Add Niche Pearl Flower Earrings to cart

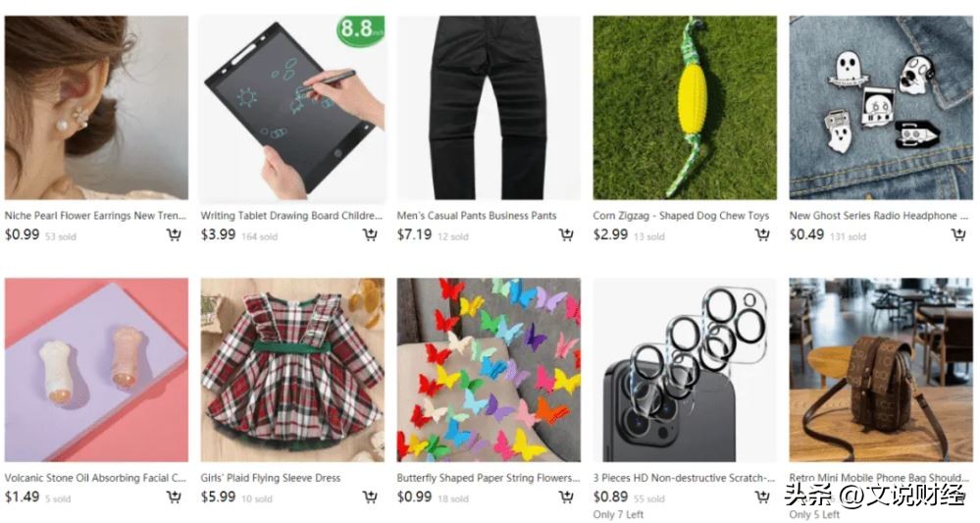(174, 235)
